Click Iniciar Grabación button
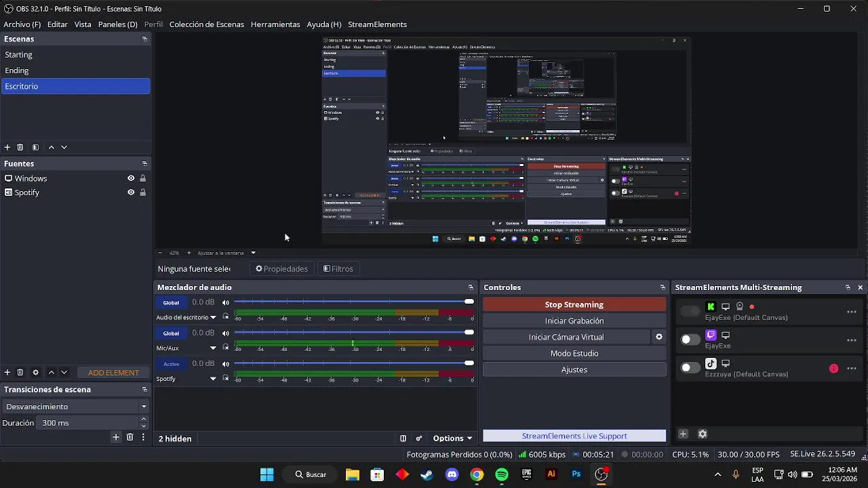Screen dimensions: 868x488 574,321
